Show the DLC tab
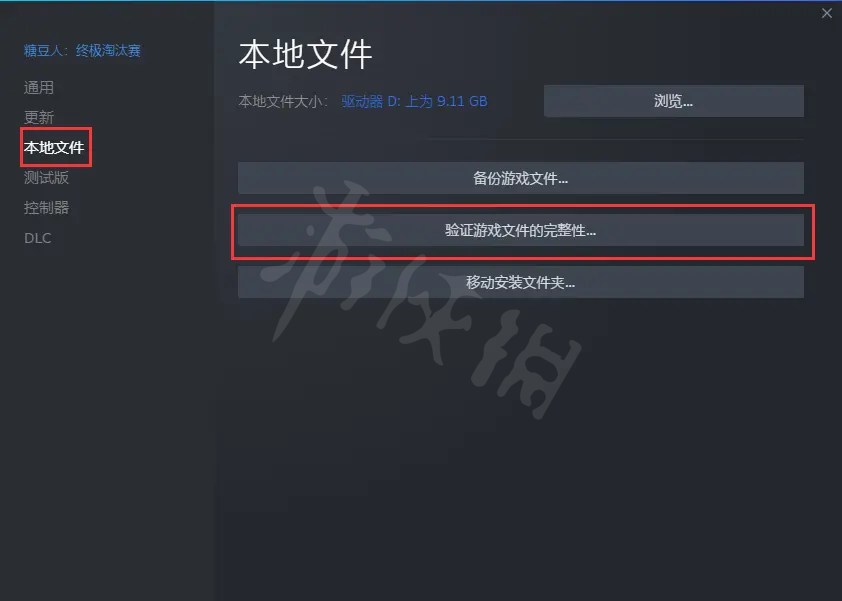The width and height of the screenshot is (842, 601). point(38,238)
